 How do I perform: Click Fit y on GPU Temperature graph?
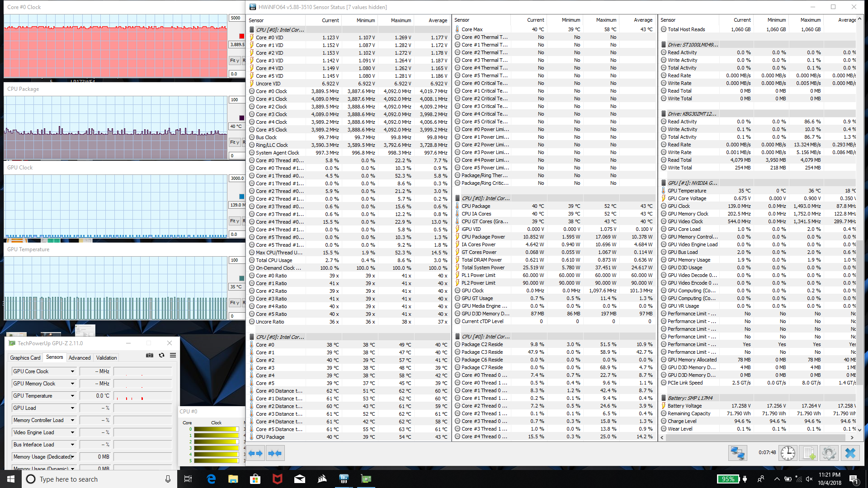[234, 303]
